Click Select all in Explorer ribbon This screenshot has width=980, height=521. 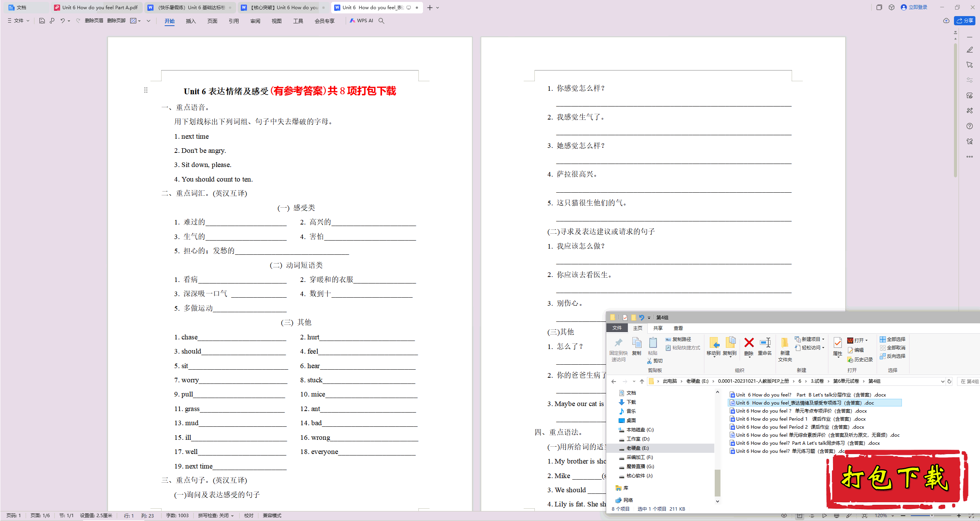(x=892, y=339)
